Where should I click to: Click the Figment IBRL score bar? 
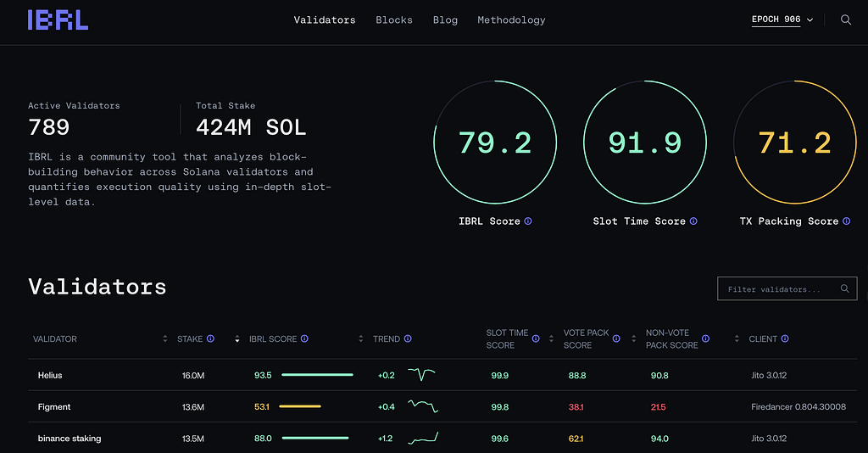point(301,407)
